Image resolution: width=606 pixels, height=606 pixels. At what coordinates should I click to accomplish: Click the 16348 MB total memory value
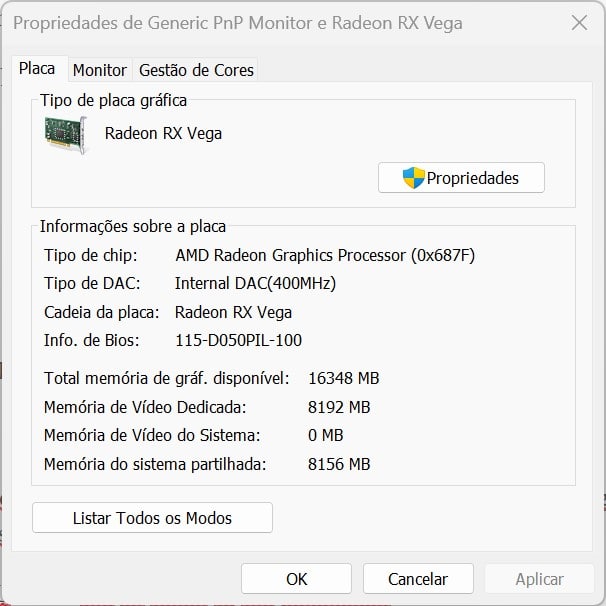pos(344,378)
